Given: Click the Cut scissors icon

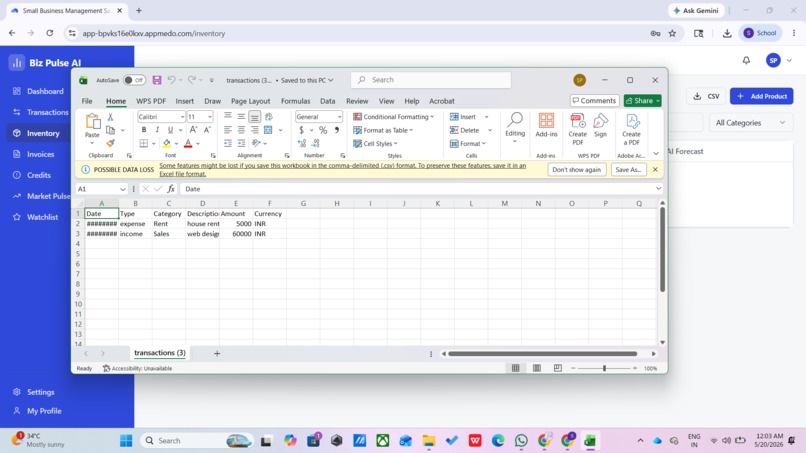Looking at the screenshot, I should pos(110,117).
